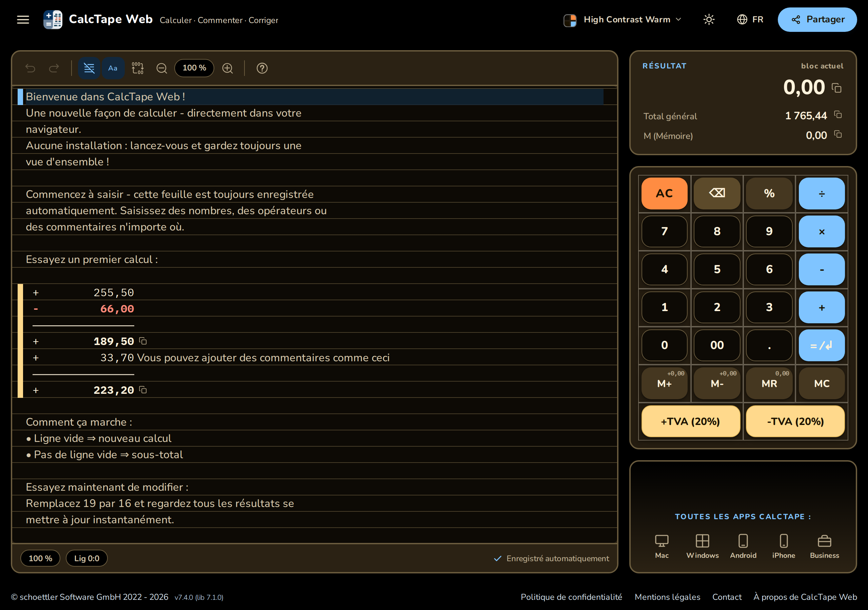
Task: Tap digit 8 on keypad
Action: click(717, 231)
